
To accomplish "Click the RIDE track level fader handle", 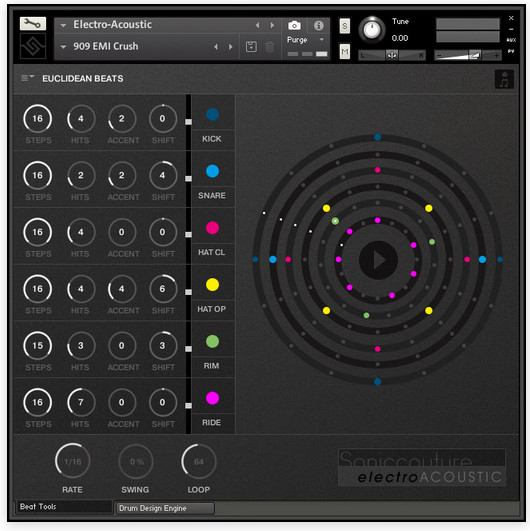I will tap(188, 405).
